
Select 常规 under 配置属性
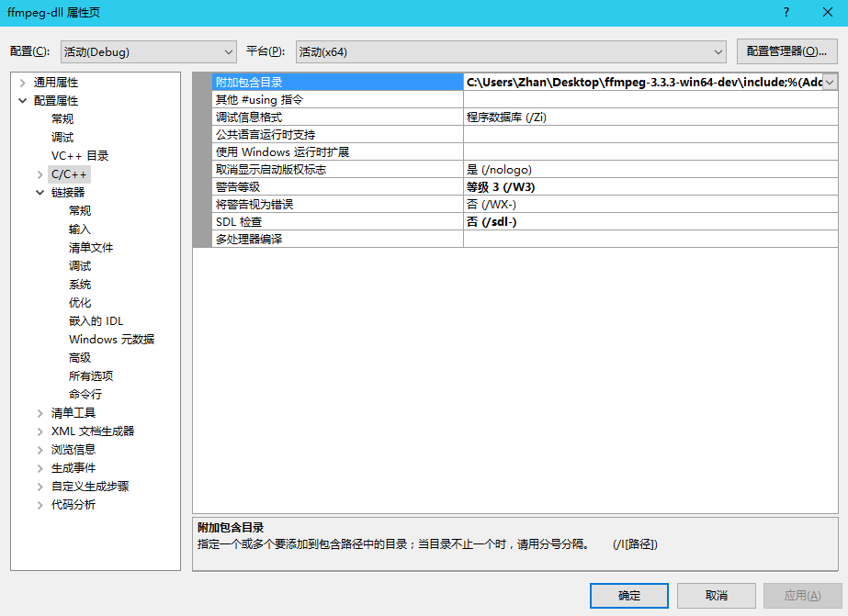[x=62, y=118]
